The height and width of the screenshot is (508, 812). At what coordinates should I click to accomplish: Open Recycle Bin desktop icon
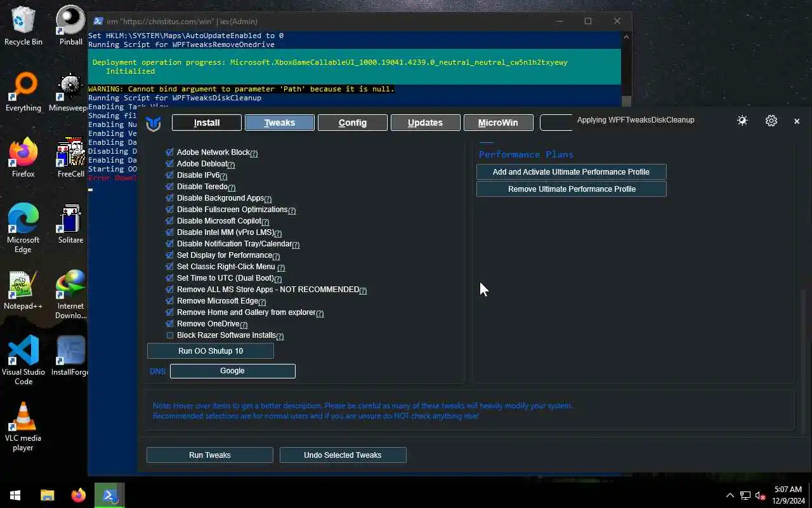pos(23,25)
